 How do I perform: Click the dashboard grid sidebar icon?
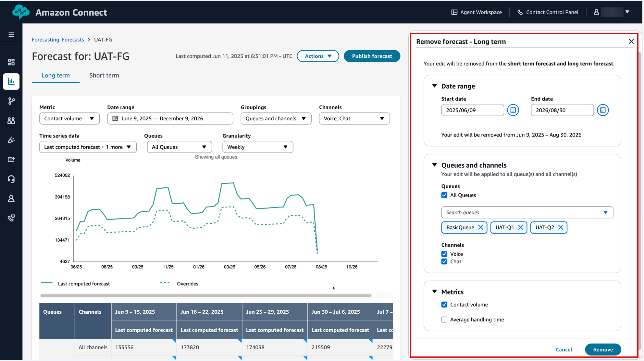[11, 62]
